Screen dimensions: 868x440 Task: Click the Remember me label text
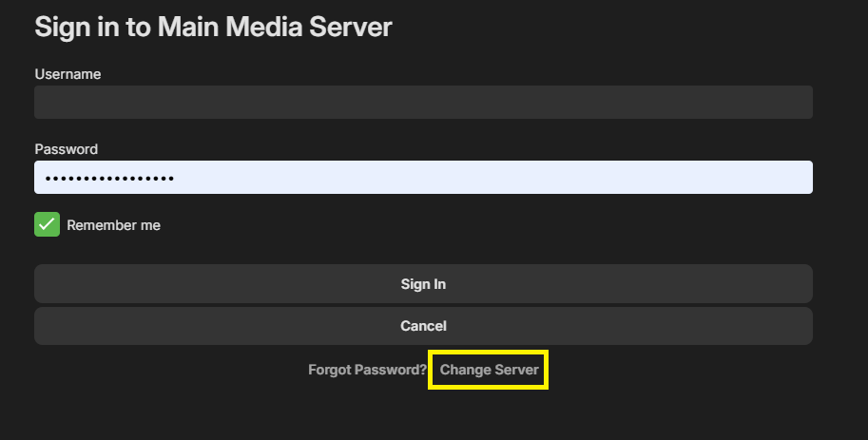tap(113, 225)
